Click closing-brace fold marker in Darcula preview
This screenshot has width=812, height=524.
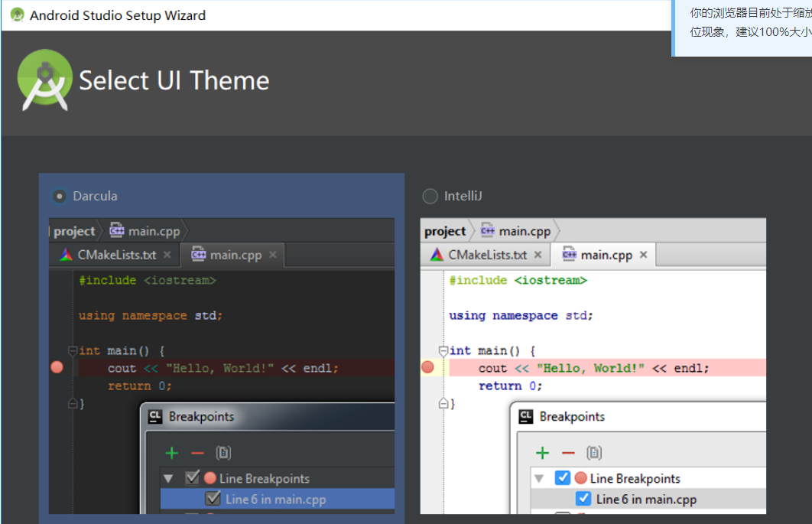point(73,402)
